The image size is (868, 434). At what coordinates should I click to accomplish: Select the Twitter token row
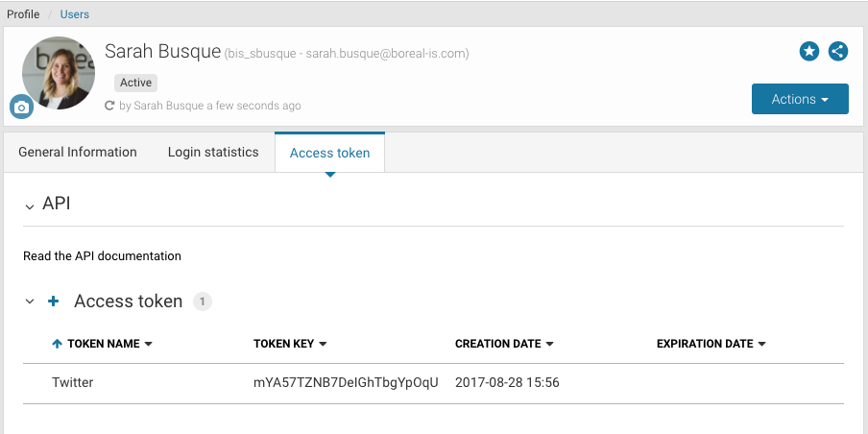(73, 383)
